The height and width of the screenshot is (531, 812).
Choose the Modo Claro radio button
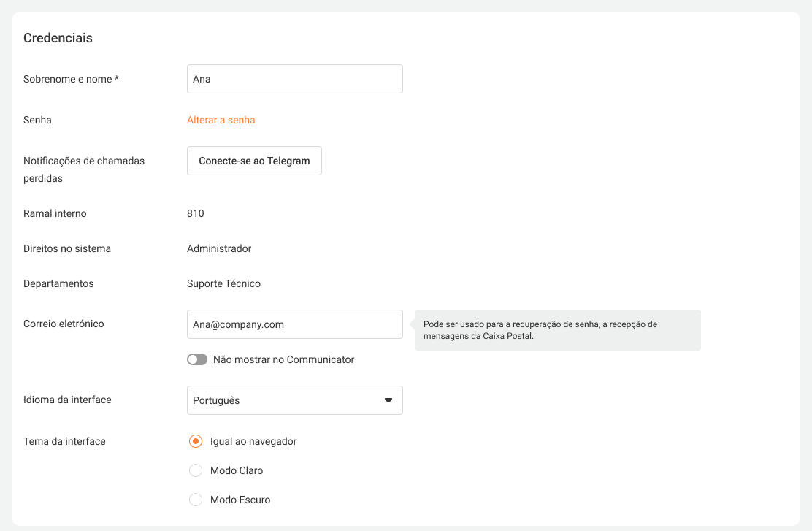coord(196,470)
